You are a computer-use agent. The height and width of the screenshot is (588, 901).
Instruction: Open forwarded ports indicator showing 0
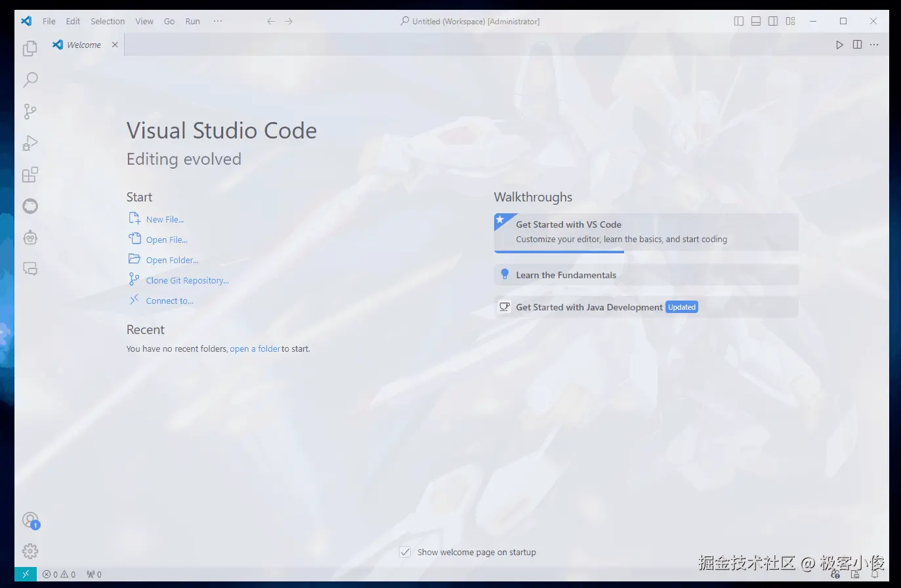tap(94, 574)
